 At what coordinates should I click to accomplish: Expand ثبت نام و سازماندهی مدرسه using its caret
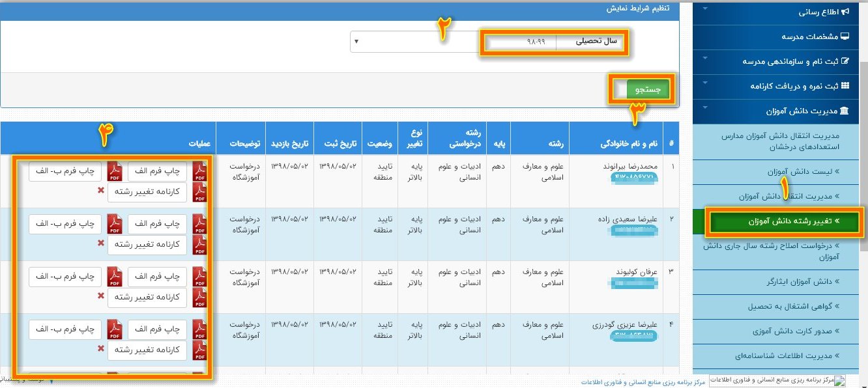[705, 61]
